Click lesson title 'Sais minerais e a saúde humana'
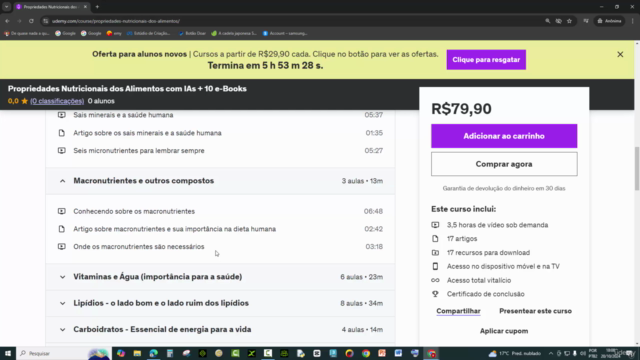The image size is (640, 360). pos(123,115)
